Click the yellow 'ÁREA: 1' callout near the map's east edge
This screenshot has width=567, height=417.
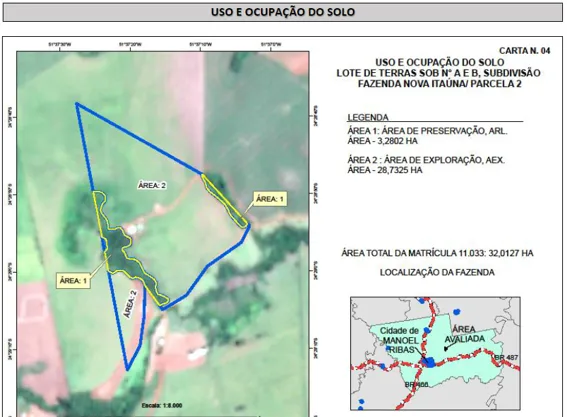[270, 199]
